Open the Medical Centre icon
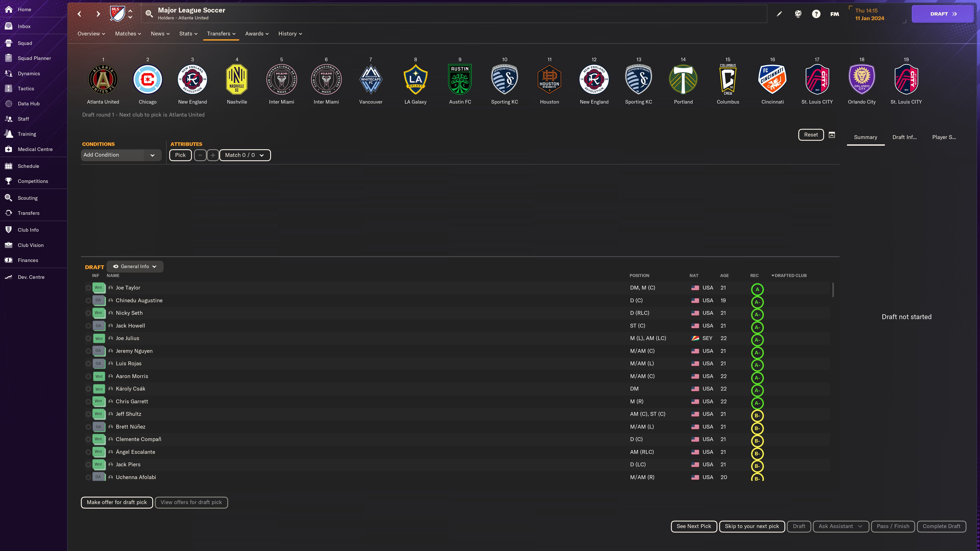The width and height of the screenshot is (980, 551). (8, 149)
